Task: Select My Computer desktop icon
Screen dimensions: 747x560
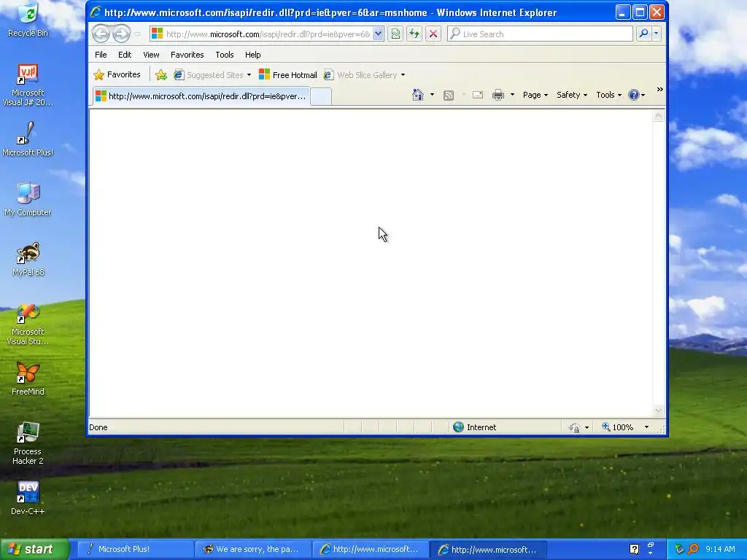Action: coord(28,199)
